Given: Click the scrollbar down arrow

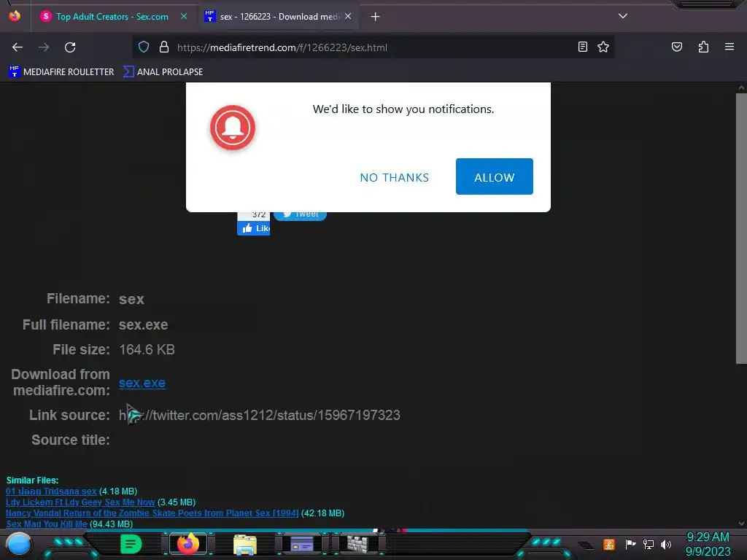Looking at the screenshot, I should point(741,524).
